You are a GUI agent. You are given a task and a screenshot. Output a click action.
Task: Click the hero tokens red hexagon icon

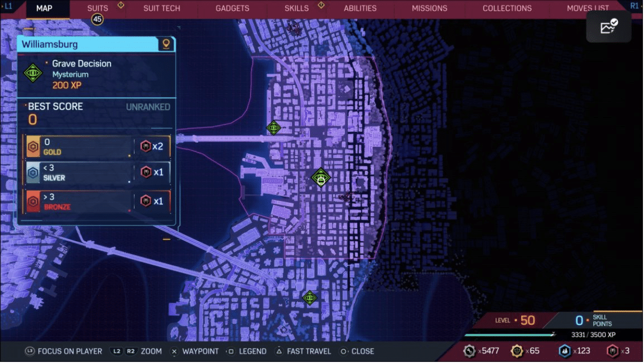pos(612,351)
